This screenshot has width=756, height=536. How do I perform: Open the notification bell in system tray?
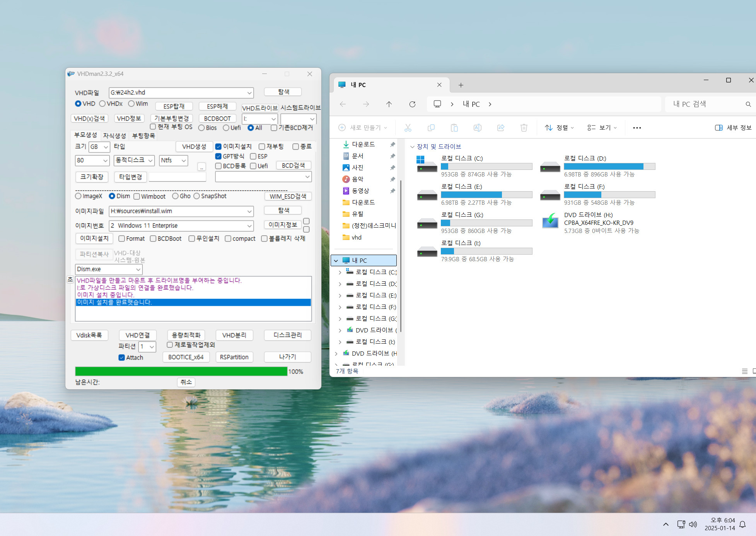click(x=742, y=524)
